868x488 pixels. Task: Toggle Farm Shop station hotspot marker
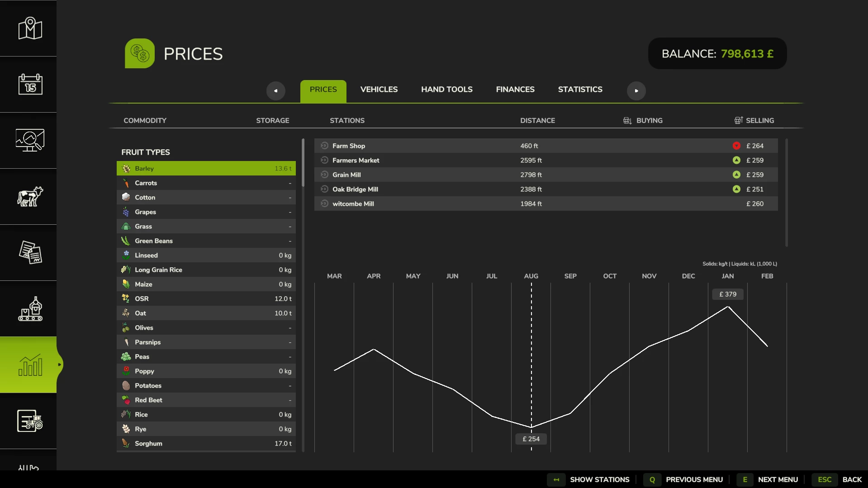324,146
